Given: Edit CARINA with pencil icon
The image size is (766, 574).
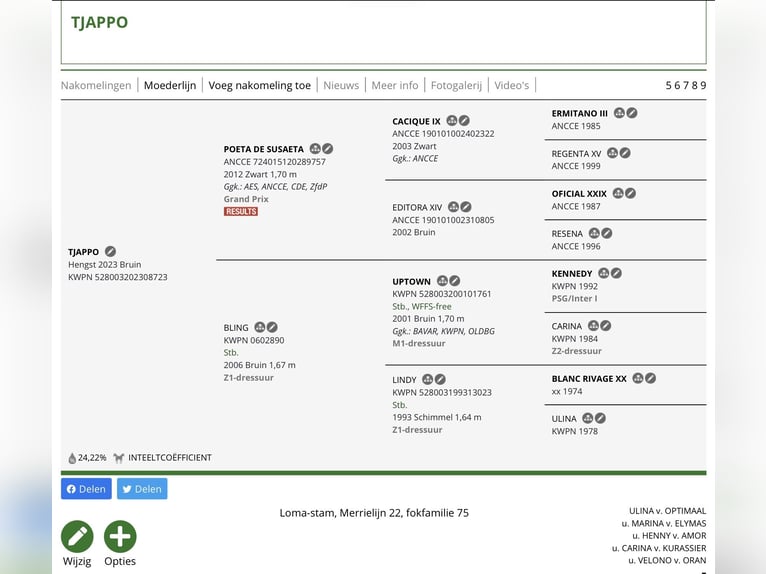Looking at the screenshot, I should tap(606, 325).
